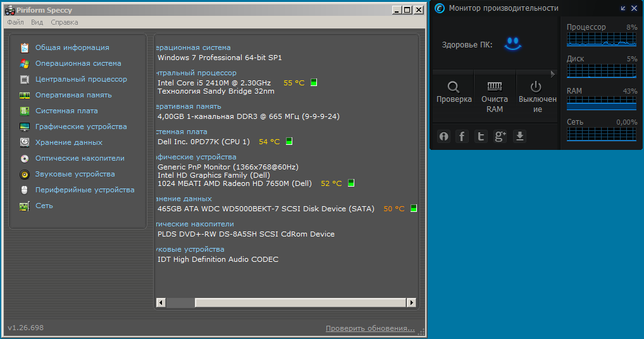Expand the right arrow in performance monitor toolbar
The width and height of the screenshot is (644, 339).
(x=553, y=74)
